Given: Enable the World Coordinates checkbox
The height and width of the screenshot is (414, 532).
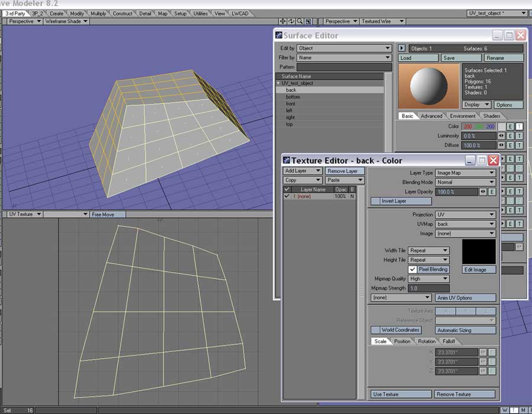Looking at the screenshot, I should coord(375,330).
